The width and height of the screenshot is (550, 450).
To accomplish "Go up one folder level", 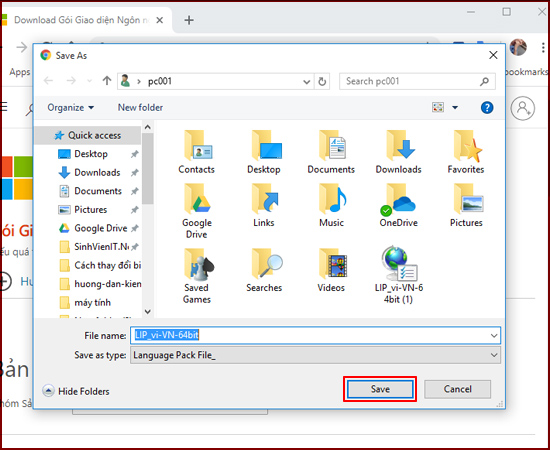I will click(x=107, y=81).
